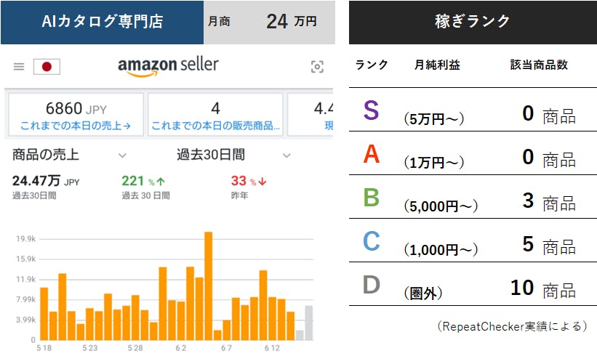Open これまでの本日の販売商品 link

(x=215, y=126)
